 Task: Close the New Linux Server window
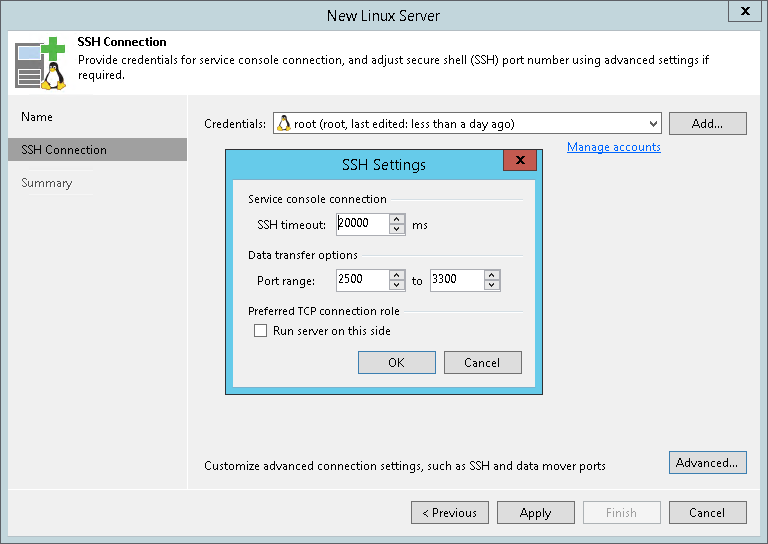pos(745,11)
